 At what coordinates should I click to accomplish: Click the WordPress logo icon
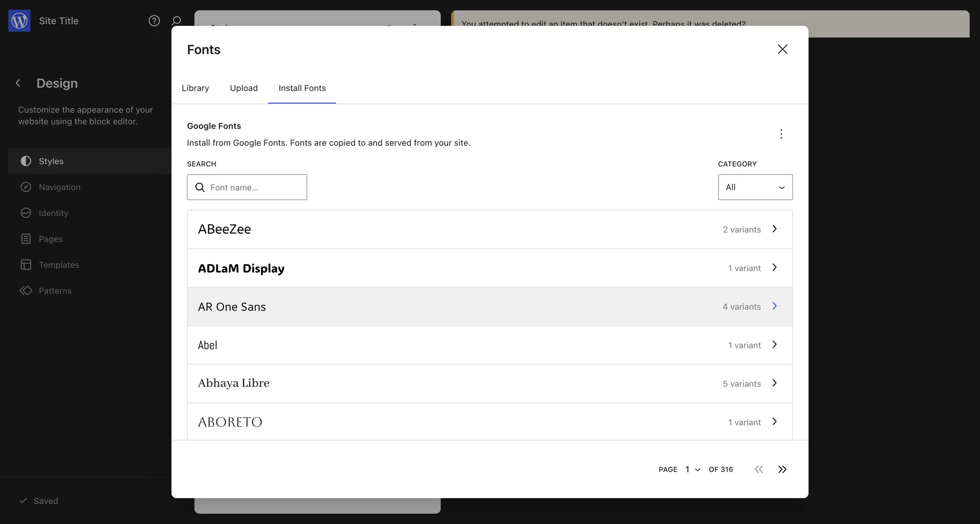19,21
